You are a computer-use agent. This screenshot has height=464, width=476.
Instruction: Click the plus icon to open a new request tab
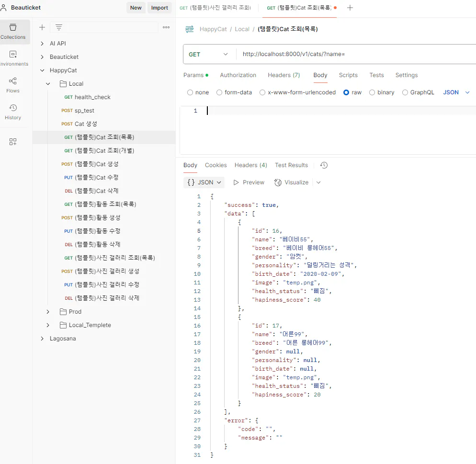tap(350, 8)
